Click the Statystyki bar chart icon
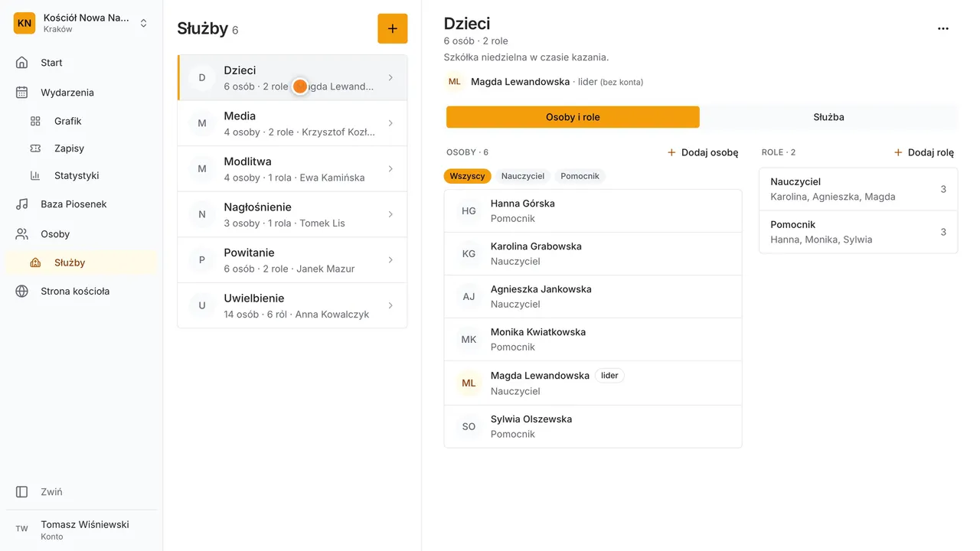Image resolution: width=980 pixels, height=551 pixels. [35, 175]
